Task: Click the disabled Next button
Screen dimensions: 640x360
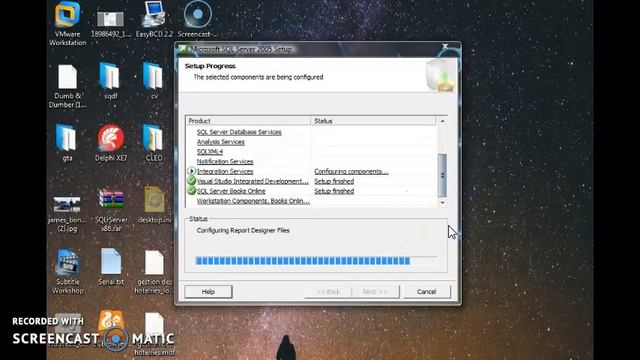Action: click(375, 291)
